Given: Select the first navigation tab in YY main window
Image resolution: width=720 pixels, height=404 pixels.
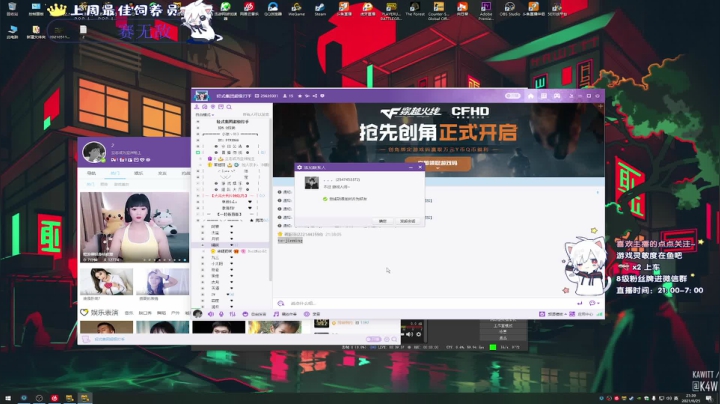Looking at the screenshot, I should [91, 173].
